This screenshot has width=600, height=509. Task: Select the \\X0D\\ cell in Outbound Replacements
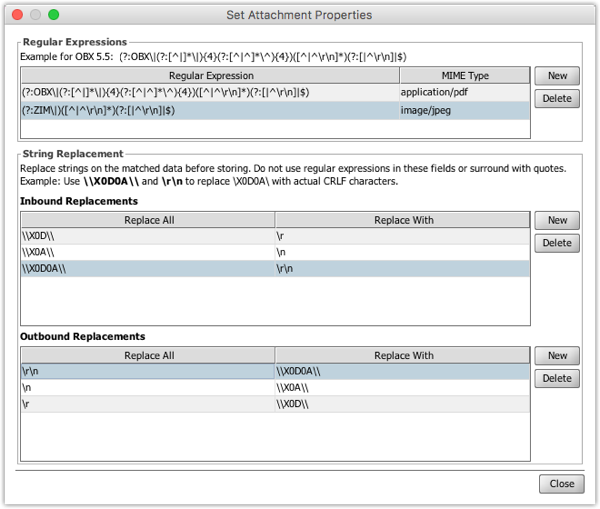(x=402, y=405)
